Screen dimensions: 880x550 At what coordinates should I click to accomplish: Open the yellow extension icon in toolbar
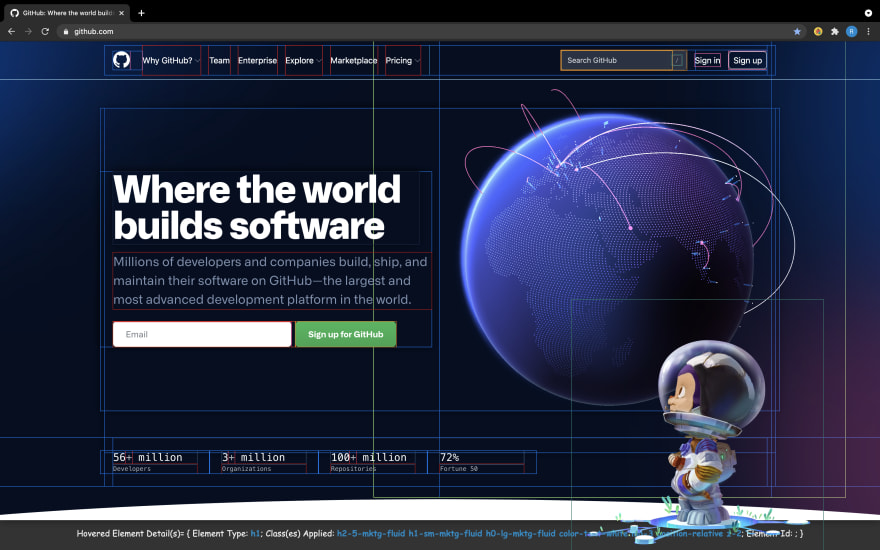coord(818,31)
